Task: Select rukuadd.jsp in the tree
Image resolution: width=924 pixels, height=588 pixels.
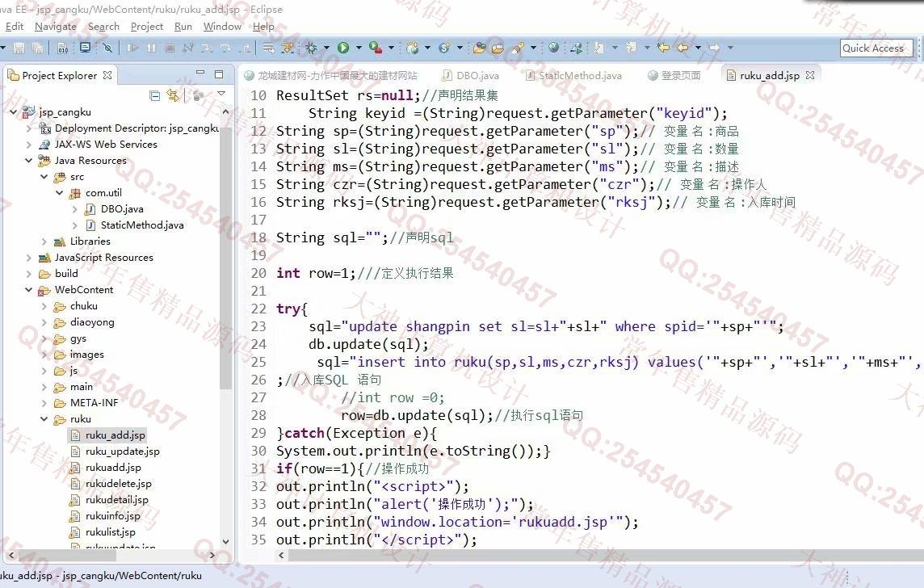Action: pyautogui.click(x=112, y=467)
